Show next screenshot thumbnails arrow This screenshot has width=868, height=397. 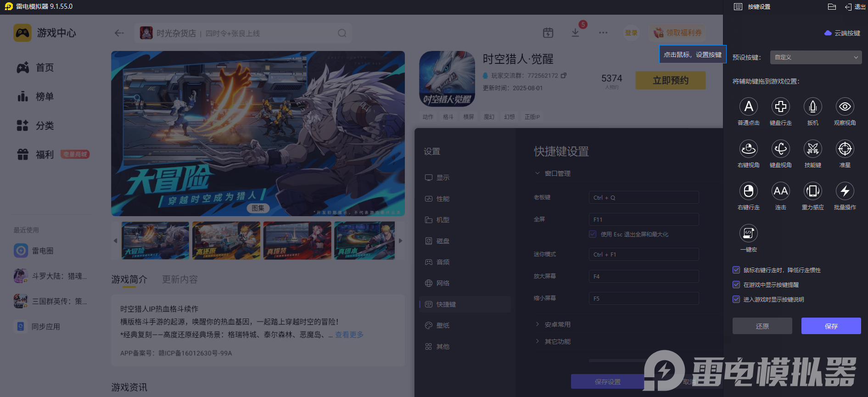point(400,240)
